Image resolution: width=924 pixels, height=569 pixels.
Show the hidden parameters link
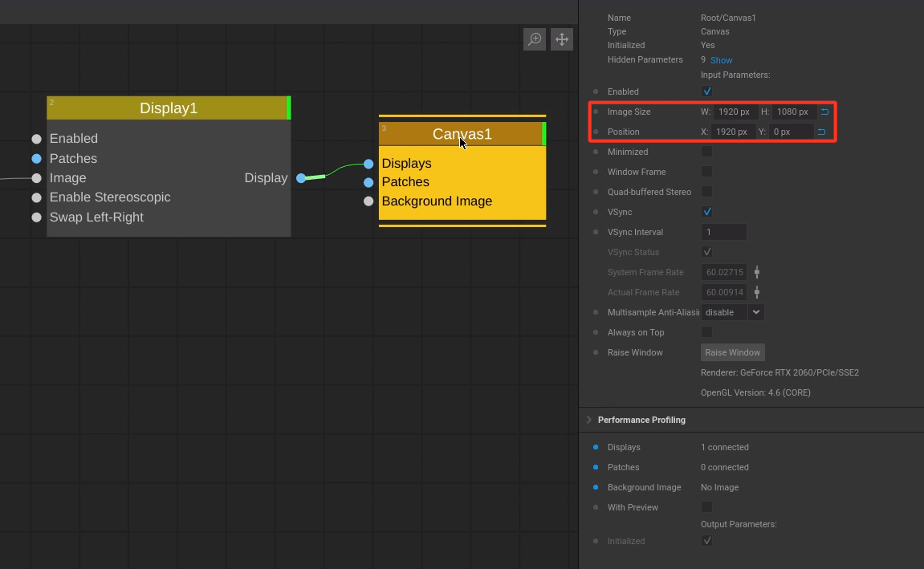coord(721,60)
